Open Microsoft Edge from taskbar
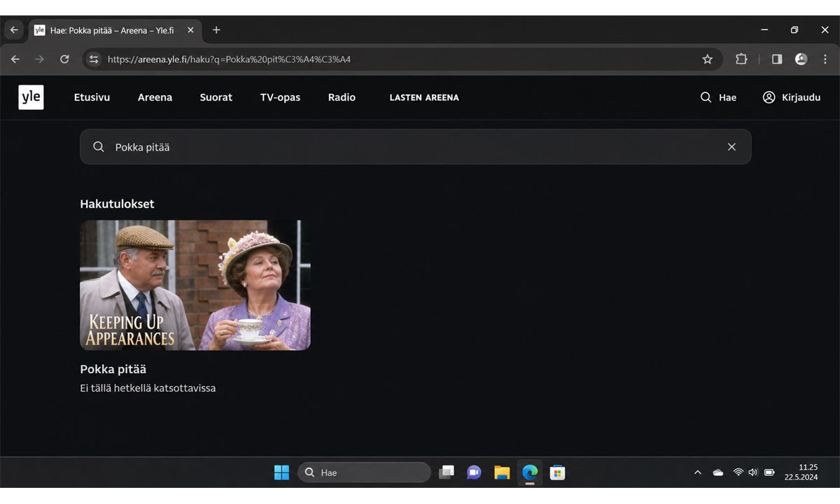This screenshot has width=840, height=504. point(530,472)
